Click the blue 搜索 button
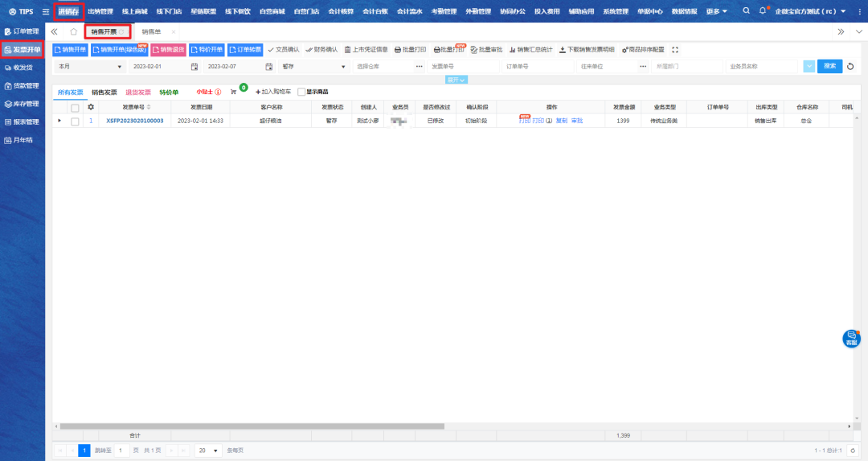 click(x=829, y=66)
